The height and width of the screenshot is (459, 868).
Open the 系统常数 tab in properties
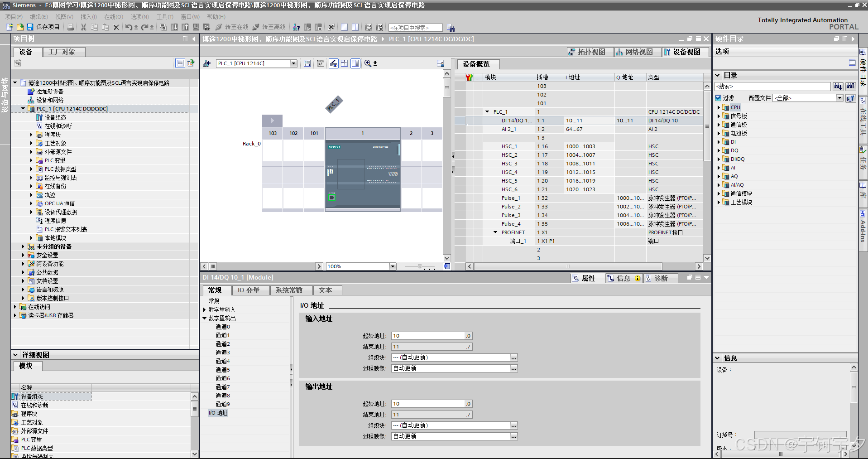pyautogui.click(x=292, y=290)
